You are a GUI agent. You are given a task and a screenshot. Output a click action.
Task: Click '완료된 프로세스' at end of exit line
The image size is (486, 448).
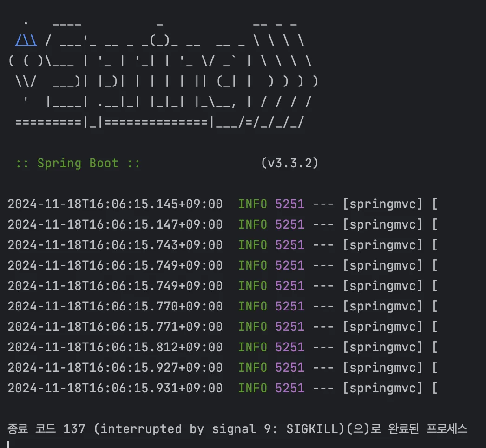coord(428,429)
